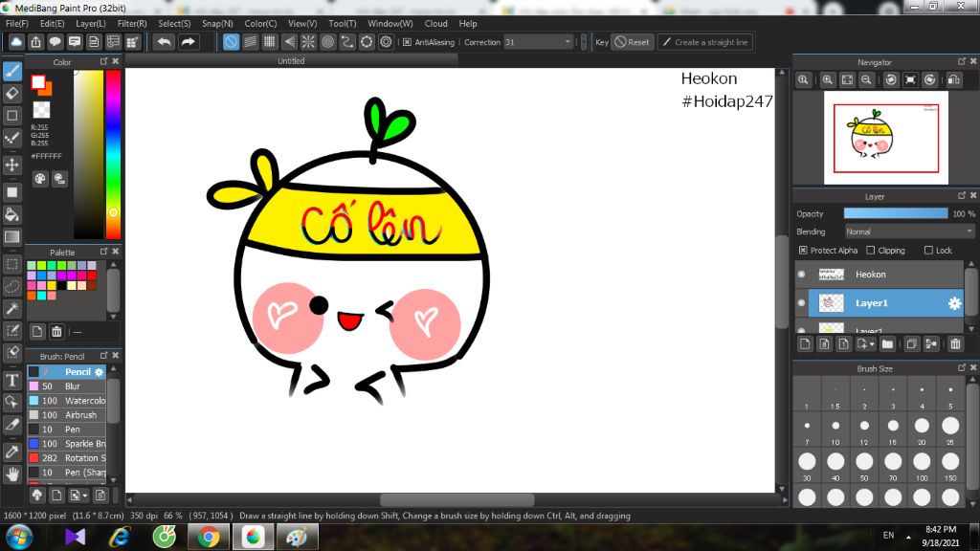The width and height of the screenshot is (980, 551).
Task: Turn snap off icon
Action: (231, 42)
